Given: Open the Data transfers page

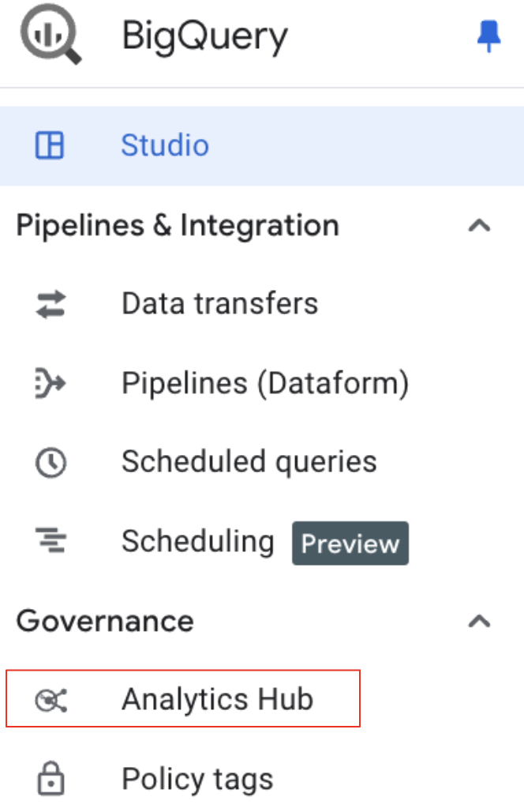Looking at the screenshot, I should 219,304.
